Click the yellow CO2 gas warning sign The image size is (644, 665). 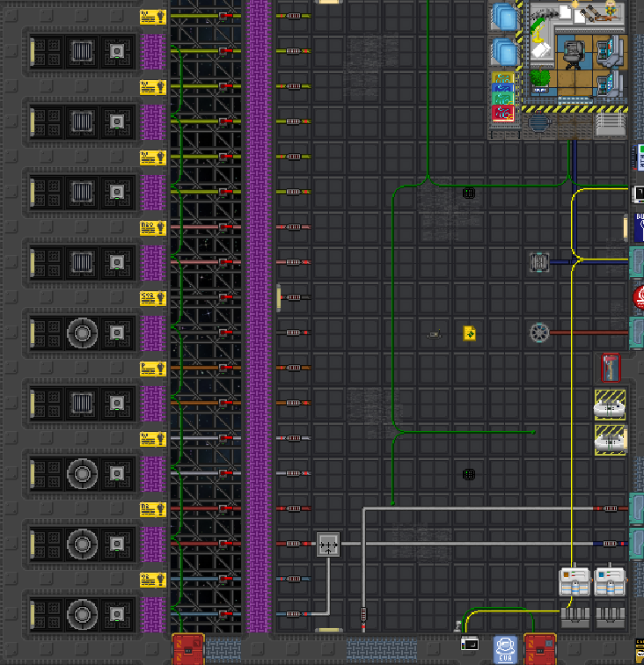tap(153, 298)
